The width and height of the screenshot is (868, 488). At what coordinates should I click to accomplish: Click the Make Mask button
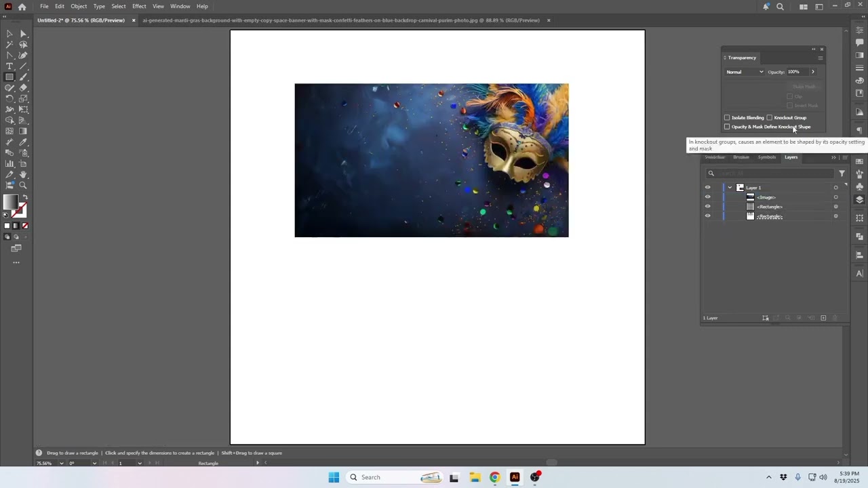pos(804,87)
